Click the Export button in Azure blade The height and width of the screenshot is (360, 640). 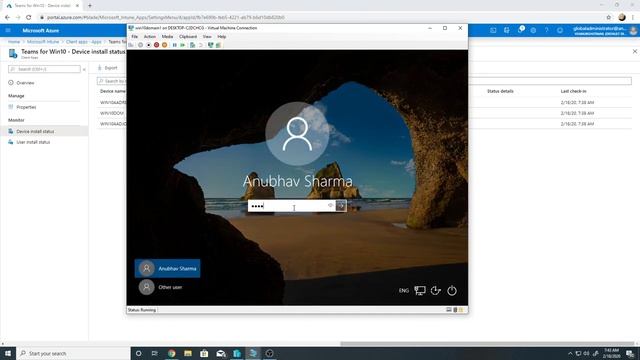pyautogui.click(x=108, y=68)
